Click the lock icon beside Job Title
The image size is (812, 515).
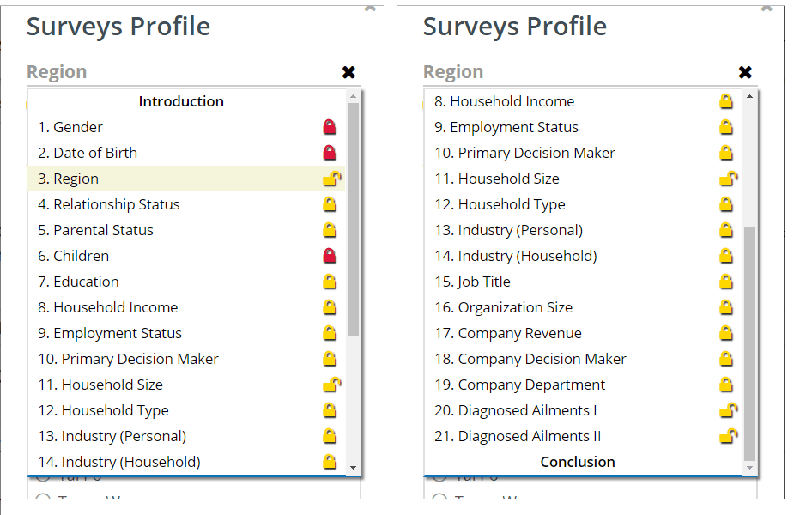[726, 282]
